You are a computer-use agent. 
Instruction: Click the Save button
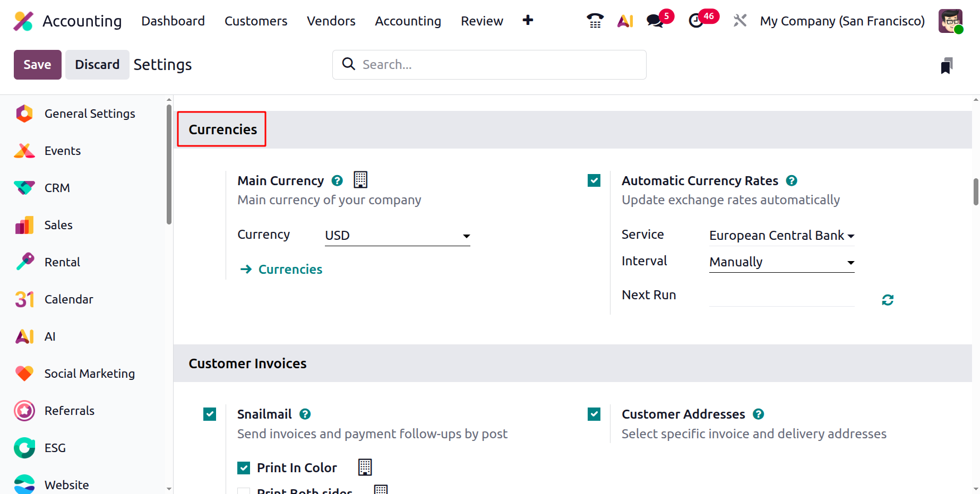37,65
